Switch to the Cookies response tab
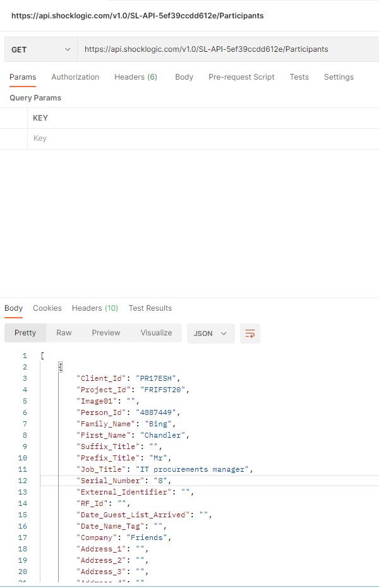The width and height of the screenshot is (379, 588). pyautogui.click(x=47, y=308)
